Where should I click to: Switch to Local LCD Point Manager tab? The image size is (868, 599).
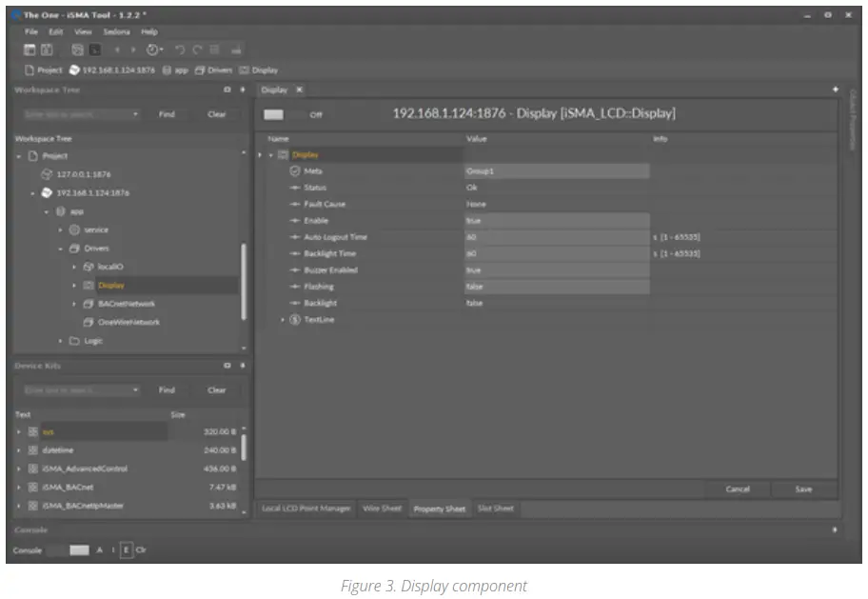pos(306,509)
